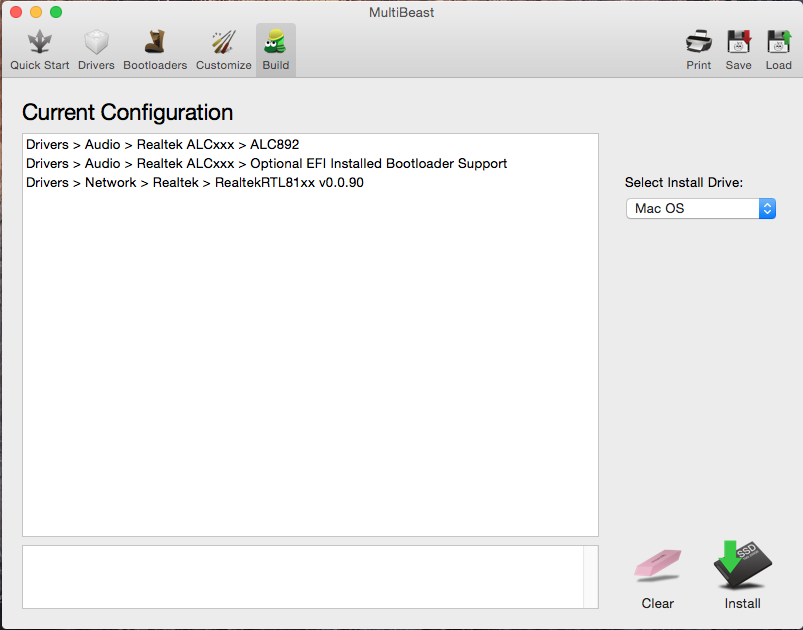Go to the Bootloaders section
Viewport: 803px width, 630px height.
[155, 49]
